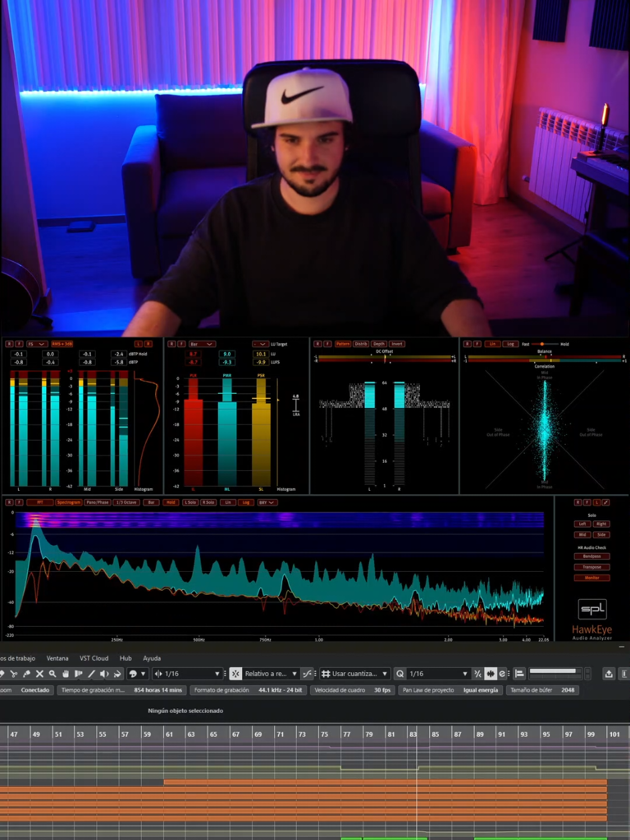Viewport: 630px width, 840px height.
Task: Select Lin scale in vectorscope panel
Action: [493, 344]
